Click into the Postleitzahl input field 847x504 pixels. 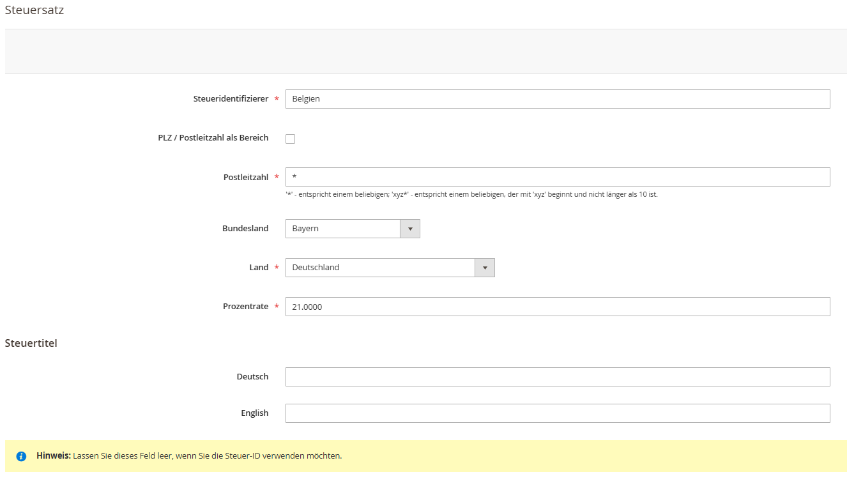[558, 177]
